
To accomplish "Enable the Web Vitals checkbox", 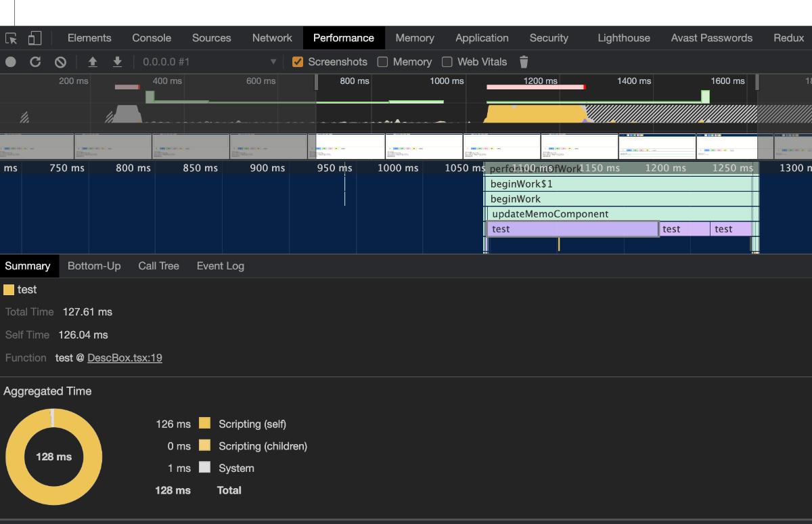I will pyautogui.click(x=447, y=62).
